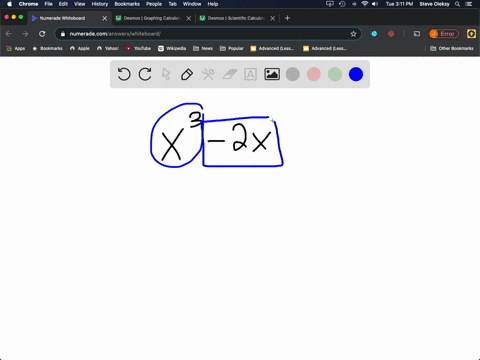Activate the text box tool

(250, 74)
